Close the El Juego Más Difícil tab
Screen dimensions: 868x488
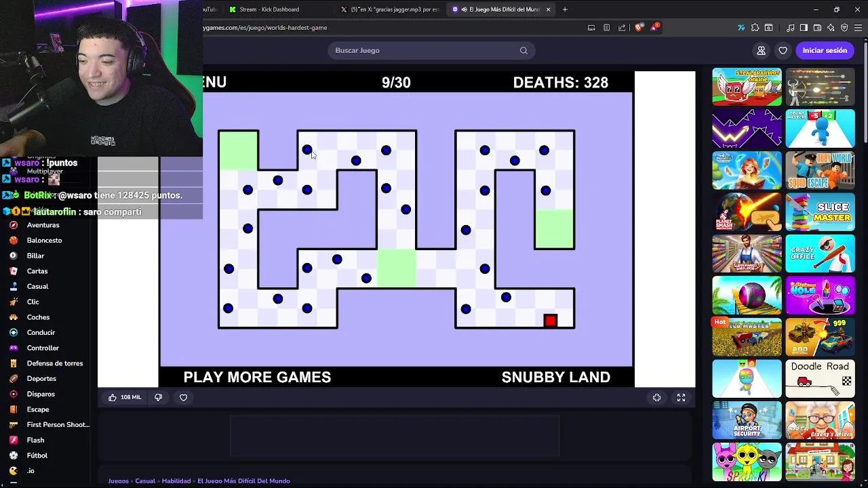coord(548,9)
